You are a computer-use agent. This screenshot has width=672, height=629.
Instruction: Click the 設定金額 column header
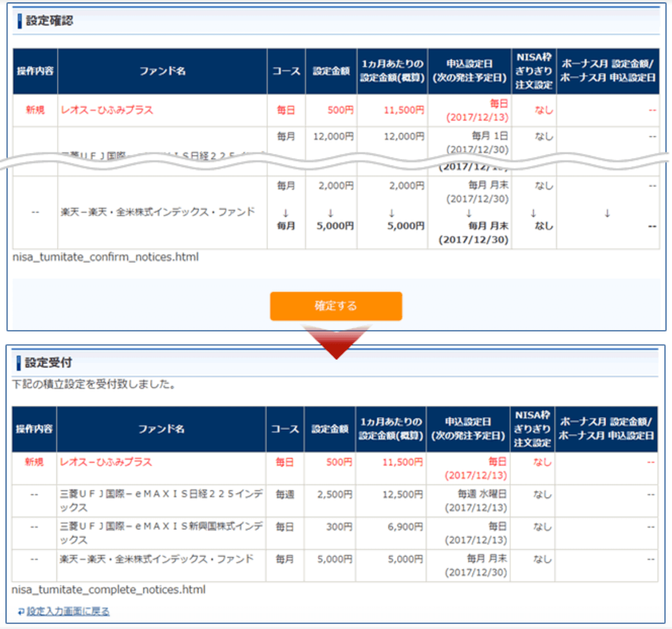(x=331, y=71)
